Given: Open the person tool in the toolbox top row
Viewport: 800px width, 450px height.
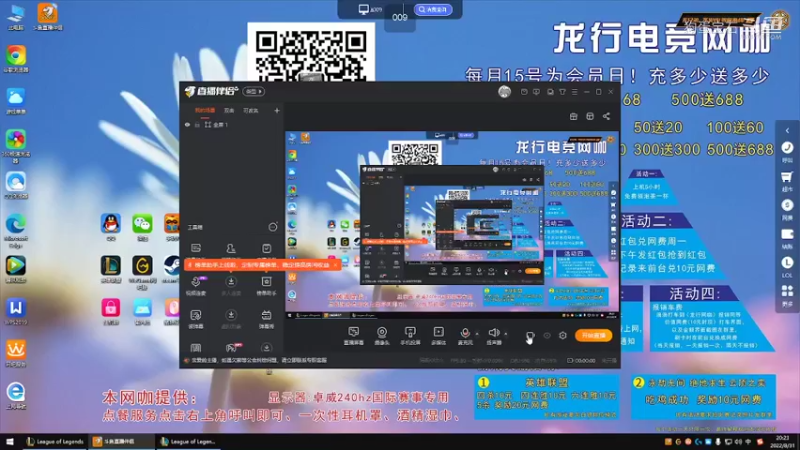Looking at the screenshot, I should (231, 248).
